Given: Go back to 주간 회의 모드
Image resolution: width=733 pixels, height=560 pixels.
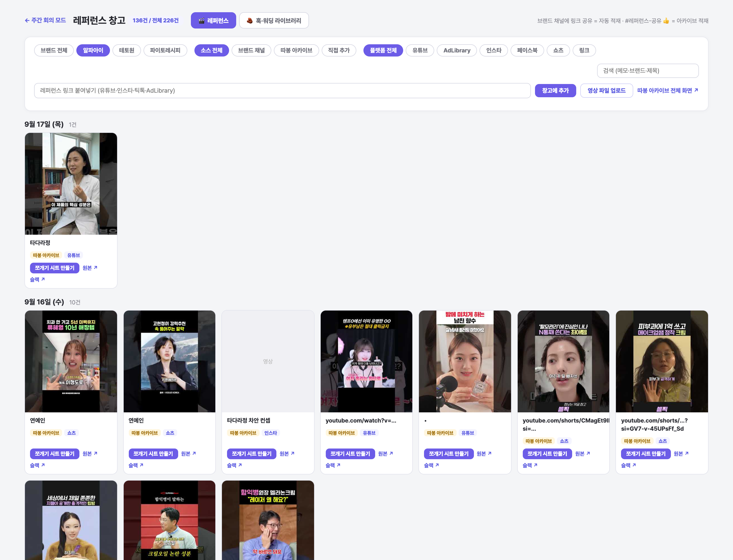Looking at the screenshot, I should (45, 20).
